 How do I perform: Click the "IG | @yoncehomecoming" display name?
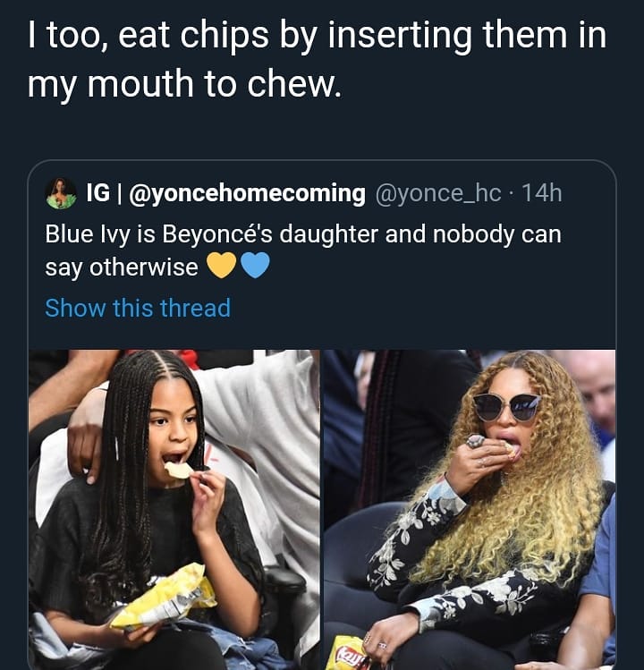[225, 192]
